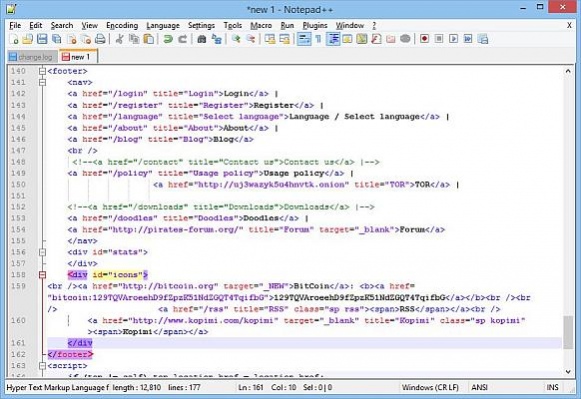Click the Windows (CR LF) status field
The image size is (581, 399).
(x=430, y=388)
